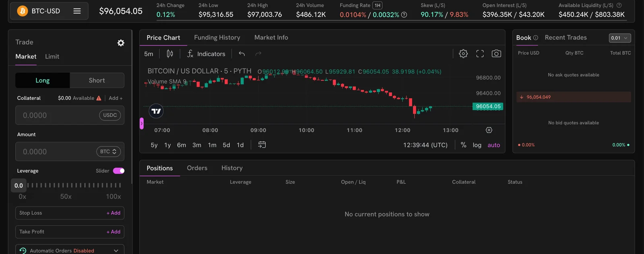Open the Orders tab
Screen dimensions: 644x254
(197, 168)
